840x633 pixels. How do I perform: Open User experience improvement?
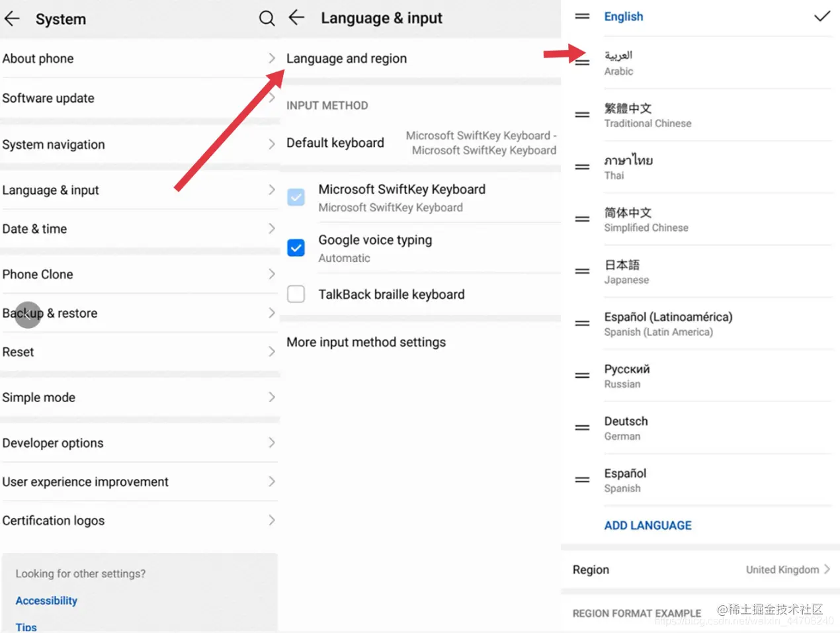(140, 482)
